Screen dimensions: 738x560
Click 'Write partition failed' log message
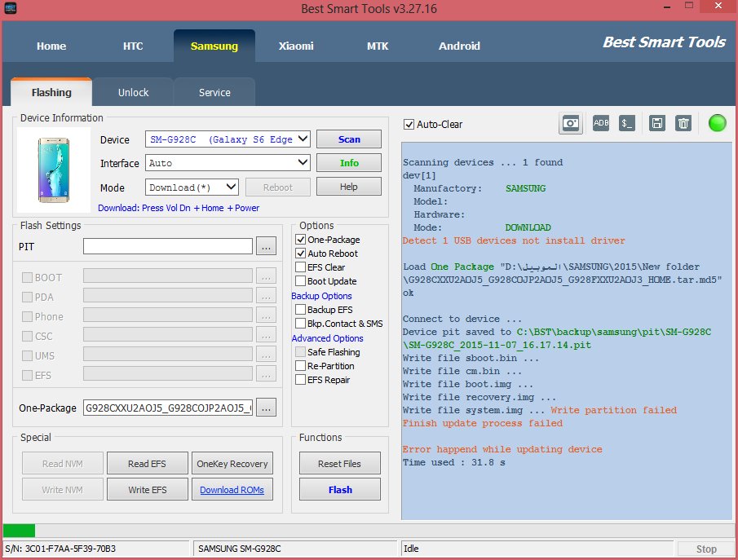613,410
